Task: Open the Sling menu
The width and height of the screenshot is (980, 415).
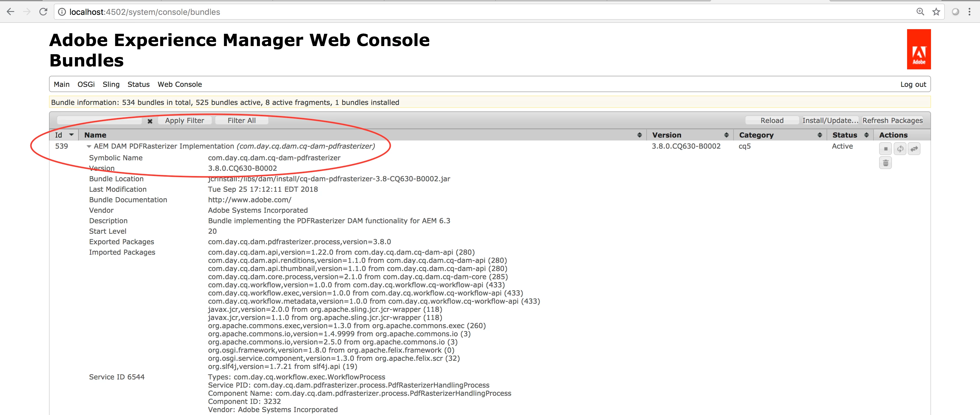Action: pyautogui.click(x=111, y=84)
